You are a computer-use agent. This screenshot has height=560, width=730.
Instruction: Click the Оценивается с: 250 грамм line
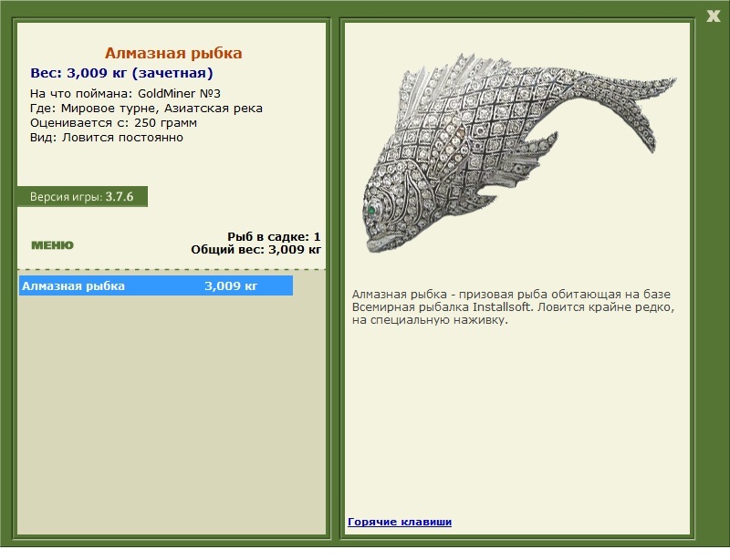(113, 123)
